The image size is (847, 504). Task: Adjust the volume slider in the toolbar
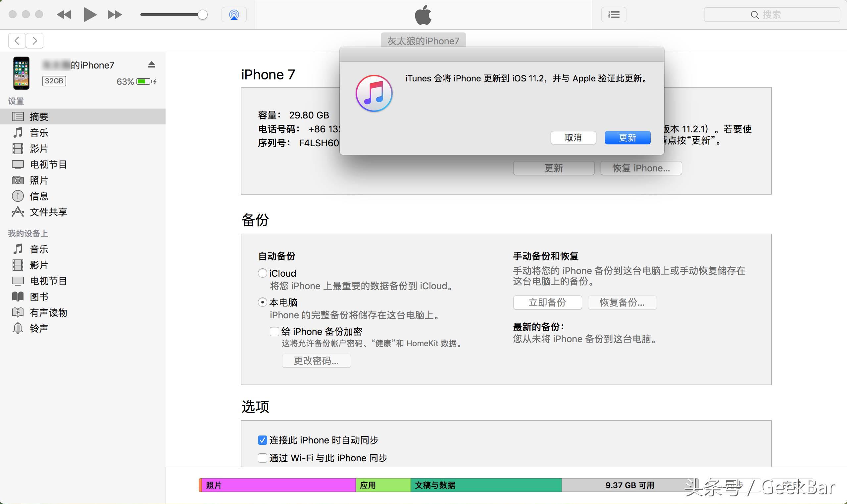point(203,14)
